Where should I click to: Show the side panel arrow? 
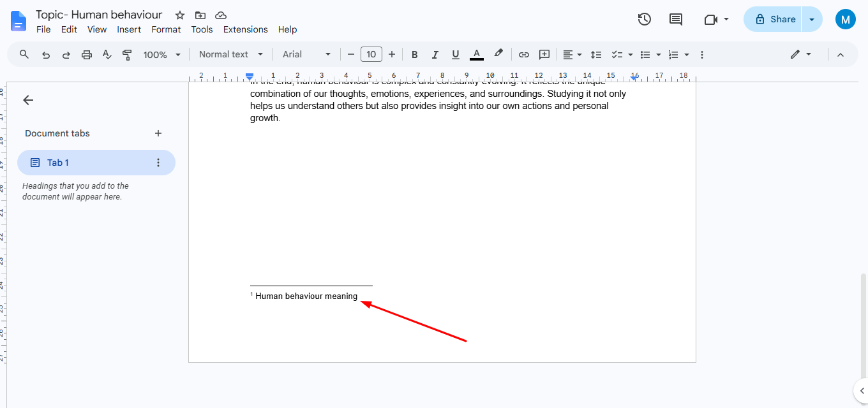point(860,390)
